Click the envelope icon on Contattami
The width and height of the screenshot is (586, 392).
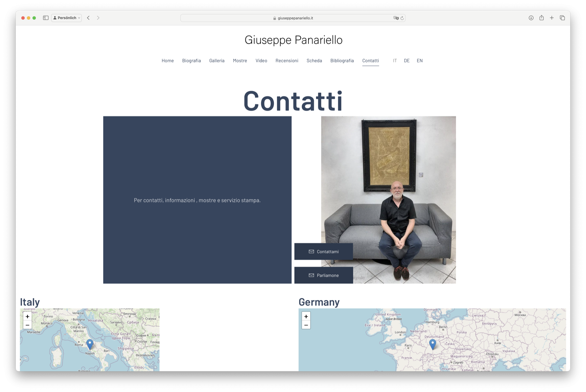(x=311, y=252)
